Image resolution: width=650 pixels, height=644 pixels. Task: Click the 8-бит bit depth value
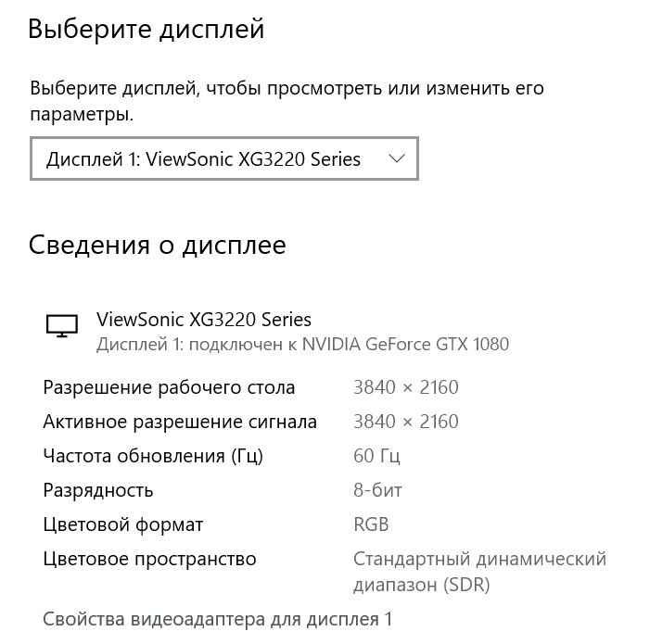(377, 490)
